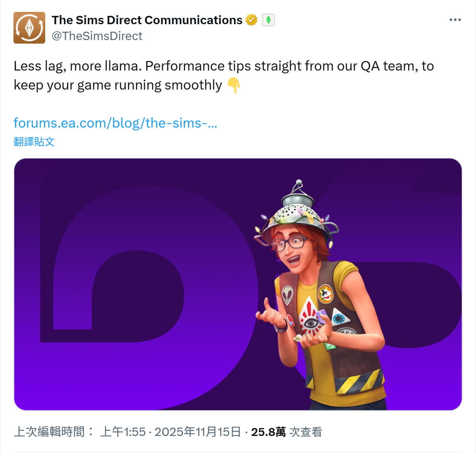The height and width of the screenshot is (453, 476).
Task: Open the purple Sims performance image
Action: 238,284
